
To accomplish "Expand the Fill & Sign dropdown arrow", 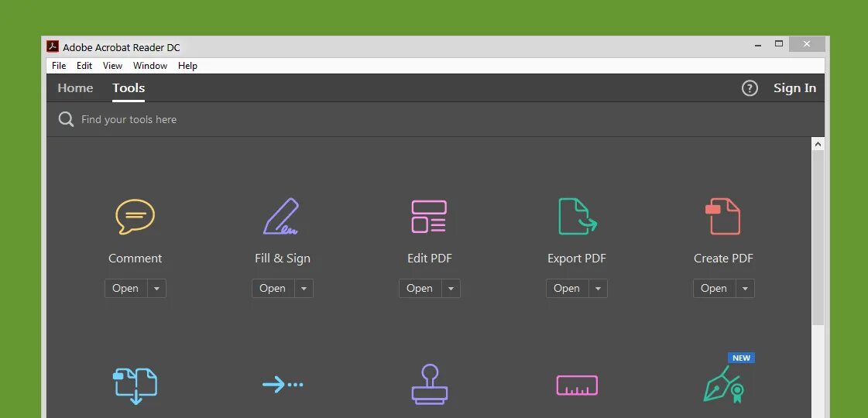I will (x=304, y=289).
